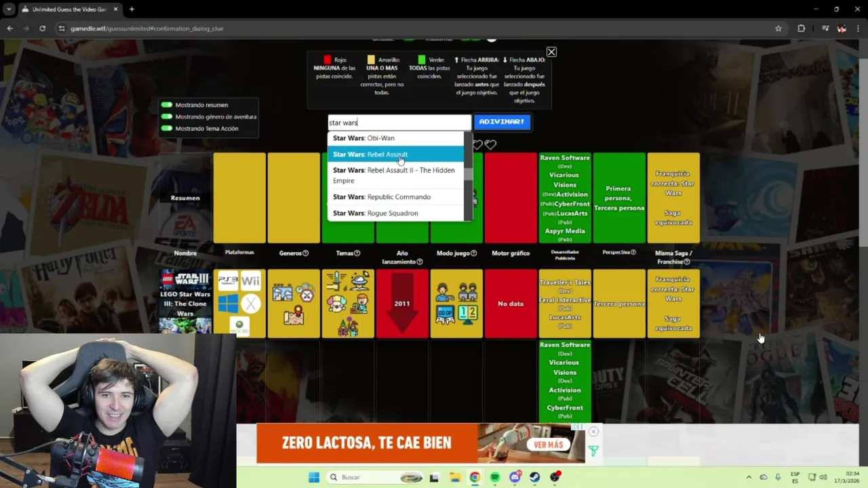Click the 2011 release year down-arrow cell

(x=402, y=304)
